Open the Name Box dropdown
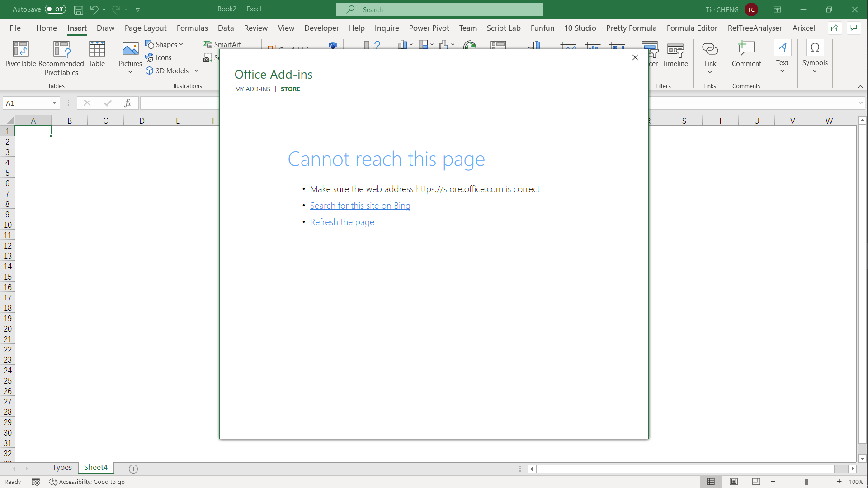The image size is (868, 488). point(54,103)
